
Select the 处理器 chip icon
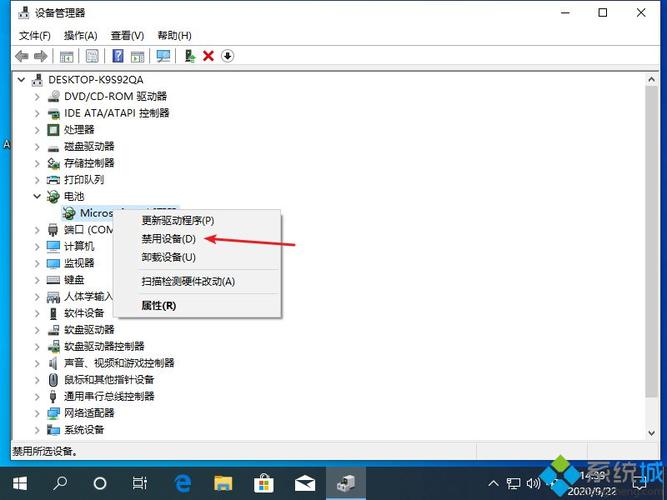click(53, 130)
